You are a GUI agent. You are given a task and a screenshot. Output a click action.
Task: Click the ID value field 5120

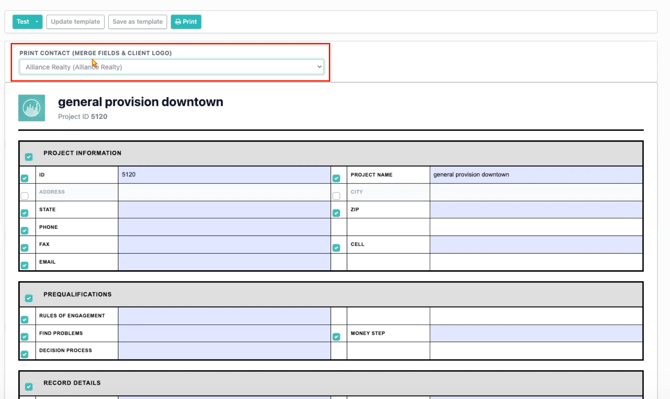coord(224,175)
